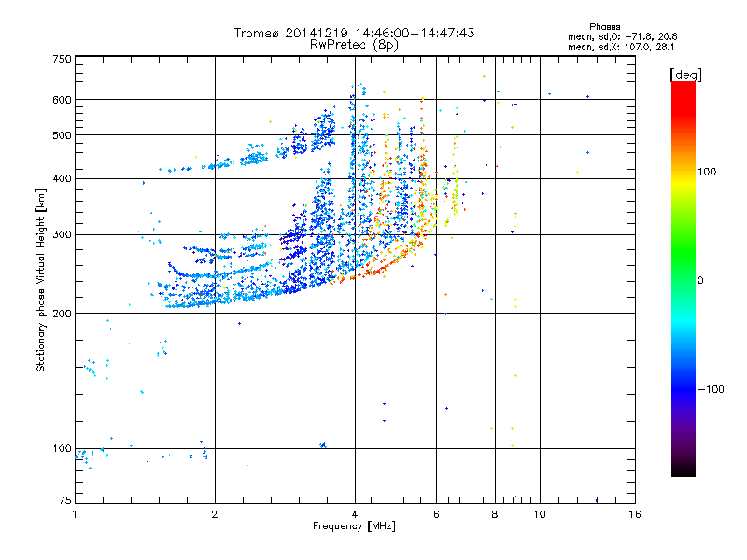Click the colorbar '0' tick label
This screenshot has width=747, height=560.
coord(700,281)
